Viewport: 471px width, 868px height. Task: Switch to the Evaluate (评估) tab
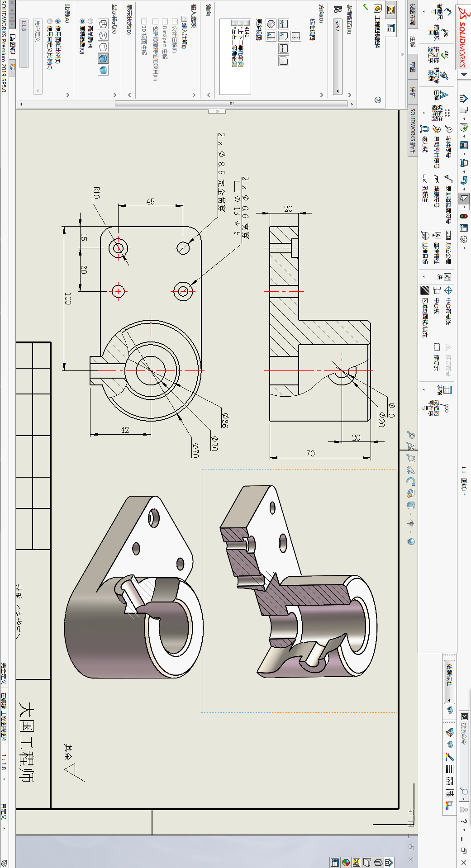point(413,92)
